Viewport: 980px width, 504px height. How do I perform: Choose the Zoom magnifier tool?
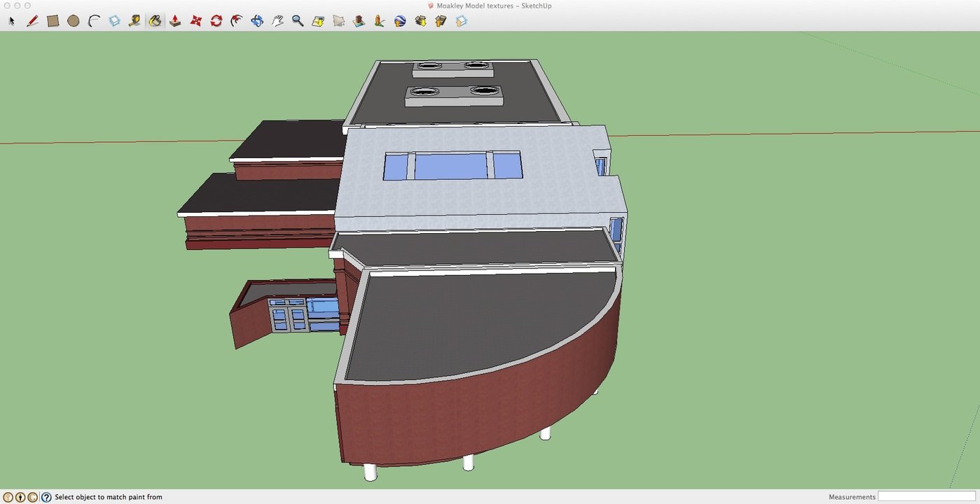(x=298, y=21)
